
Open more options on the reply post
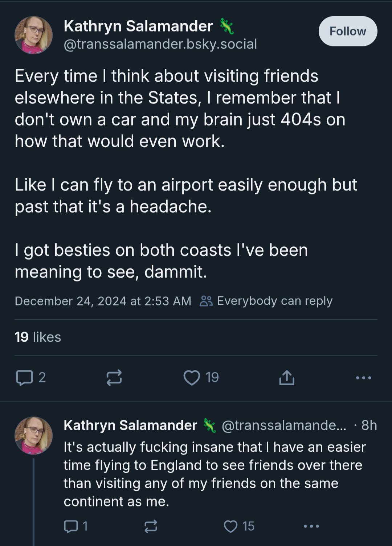pos(311,526)
